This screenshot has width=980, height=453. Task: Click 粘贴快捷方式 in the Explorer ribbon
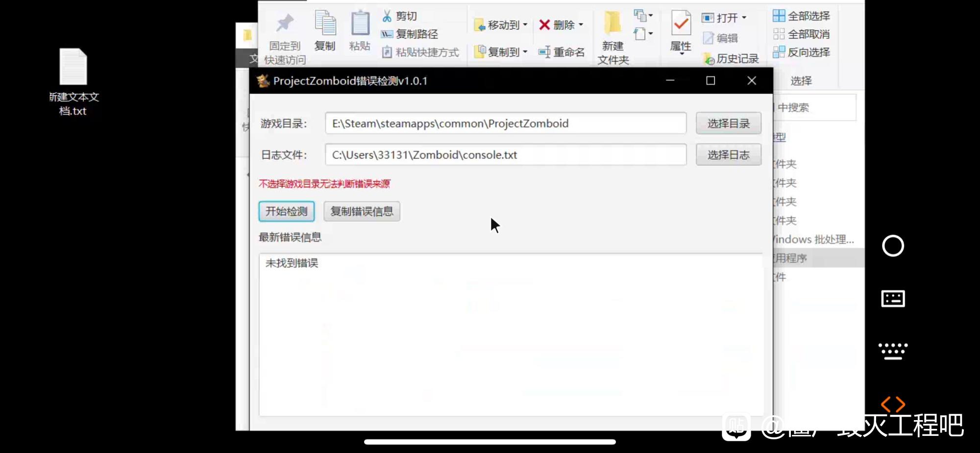[420, 52]
